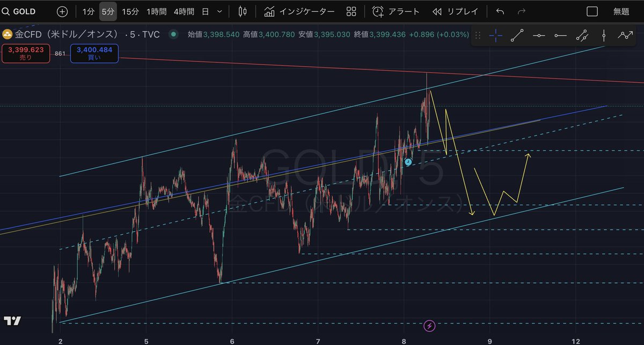Click the purple lightning event icon
644x345 pixels.
click(x=429, y=326)
